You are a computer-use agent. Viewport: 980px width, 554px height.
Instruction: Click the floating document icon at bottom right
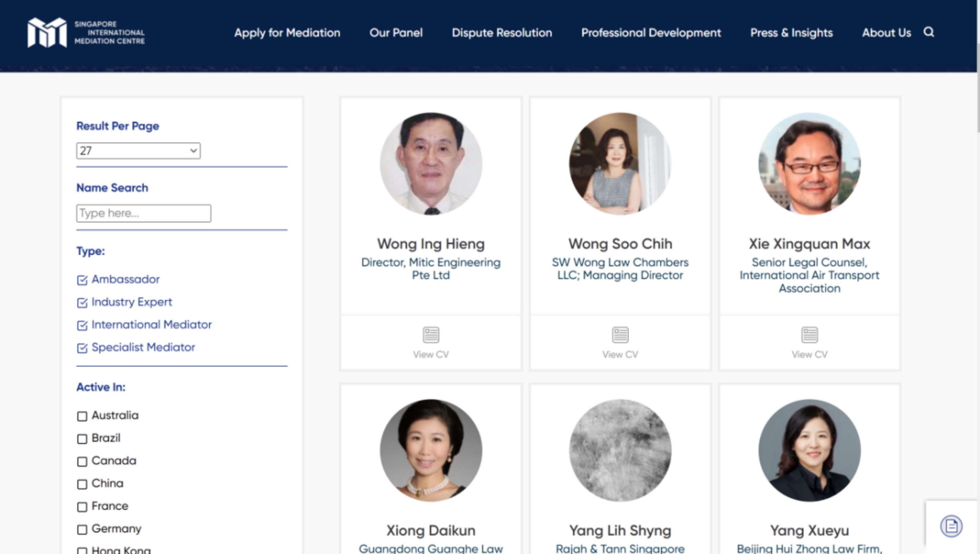click(951, 526)
